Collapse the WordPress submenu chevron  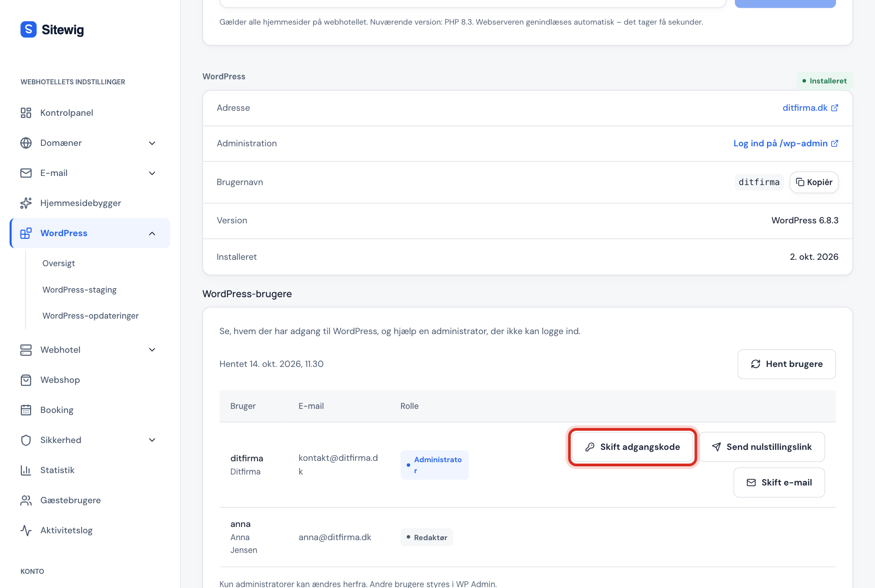152,233
